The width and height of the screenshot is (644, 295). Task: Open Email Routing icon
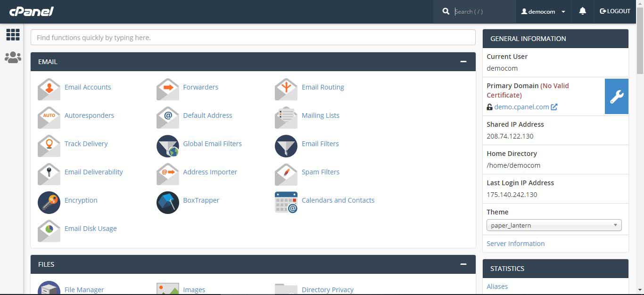[x=286, y=89]
